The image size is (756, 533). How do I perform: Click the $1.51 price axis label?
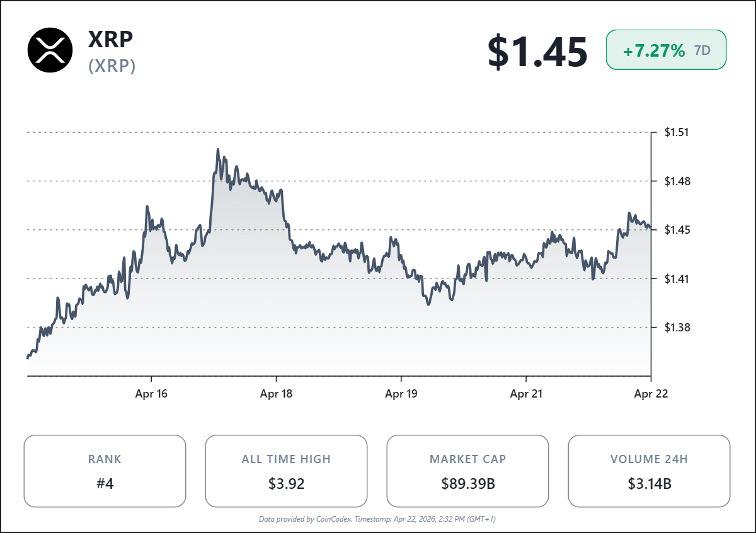coord(677,133)
